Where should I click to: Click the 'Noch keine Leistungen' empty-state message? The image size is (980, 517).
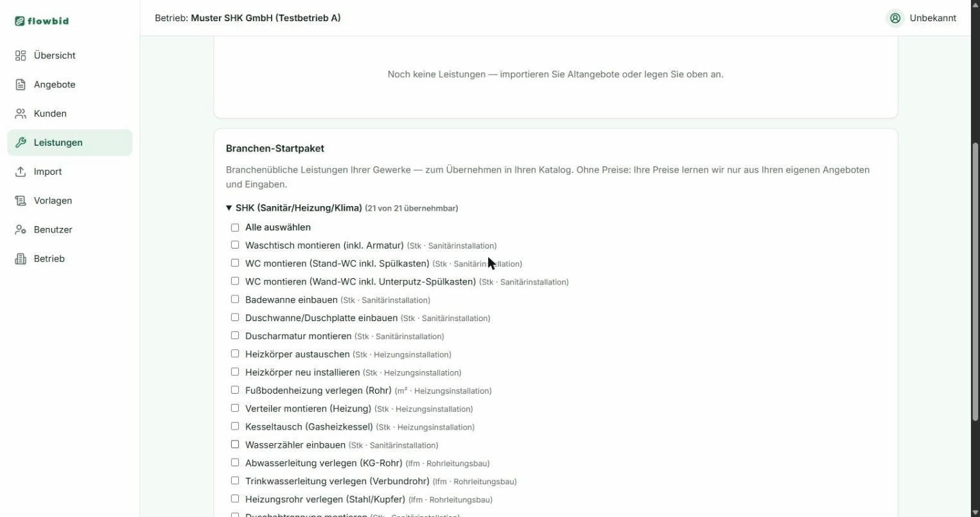556,74
